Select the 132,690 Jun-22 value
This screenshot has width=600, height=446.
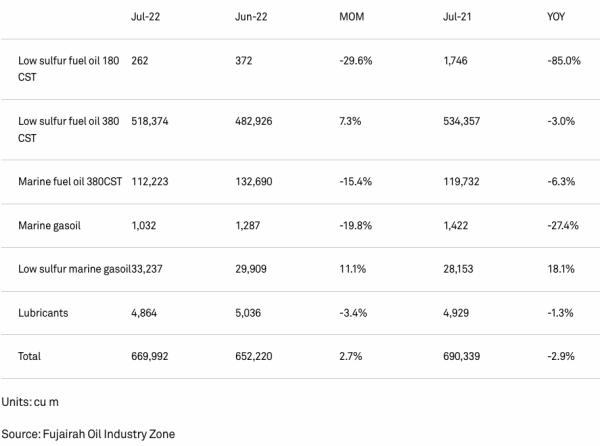point(254,181)
